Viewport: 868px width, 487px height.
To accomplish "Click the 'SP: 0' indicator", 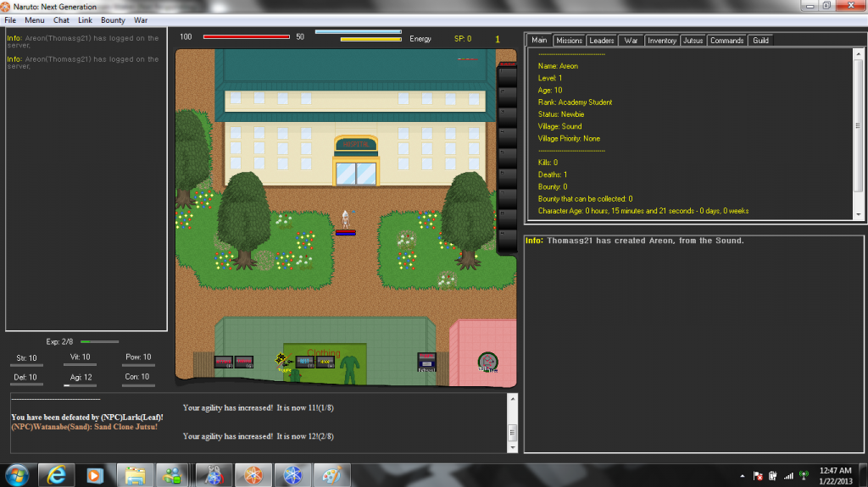I will (463, 39).
